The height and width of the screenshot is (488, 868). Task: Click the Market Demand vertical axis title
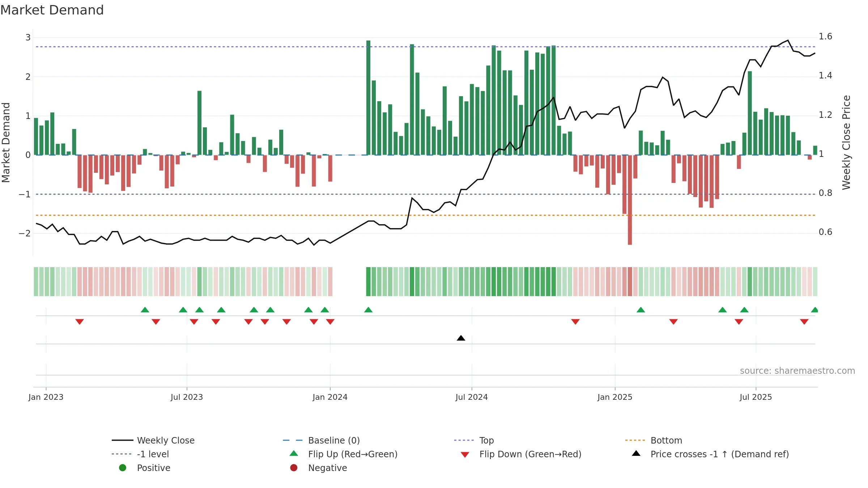[x=6, y=142]
